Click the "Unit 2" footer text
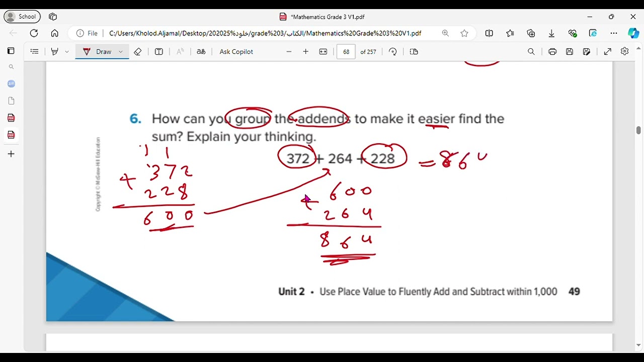 pos(292,292)
